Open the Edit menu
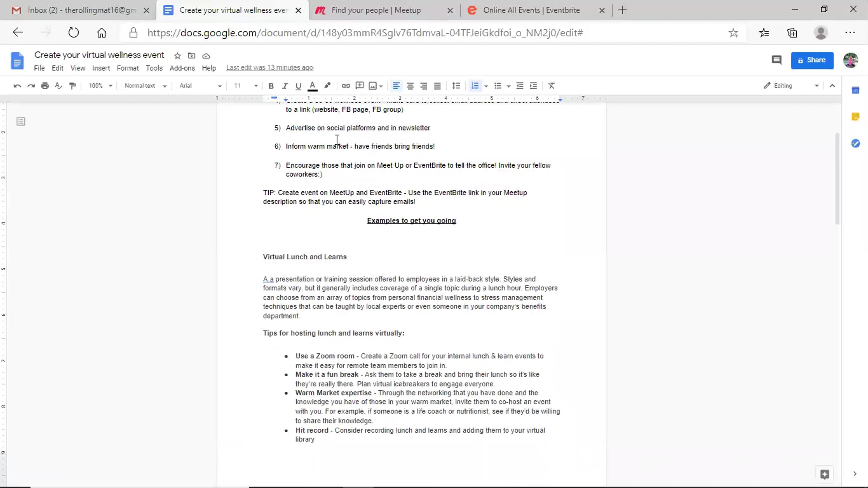 tap(57, 68)
